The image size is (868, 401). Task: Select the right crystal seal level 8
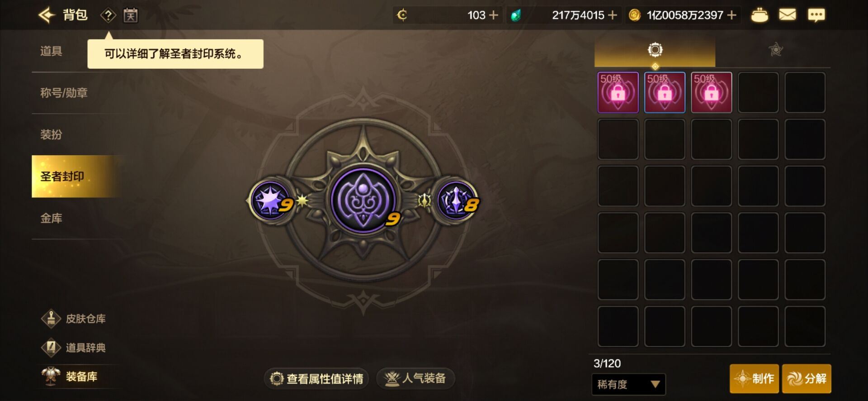tap(457, 200)
